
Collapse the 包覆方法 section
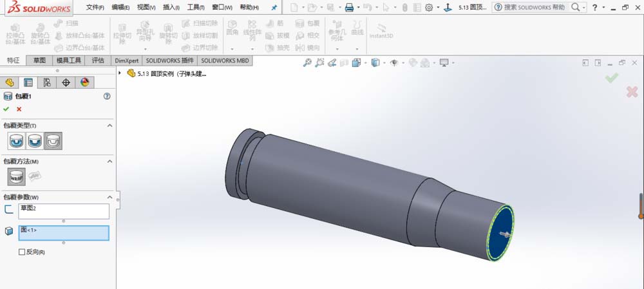pyautogui.click(x=109, y=162)
